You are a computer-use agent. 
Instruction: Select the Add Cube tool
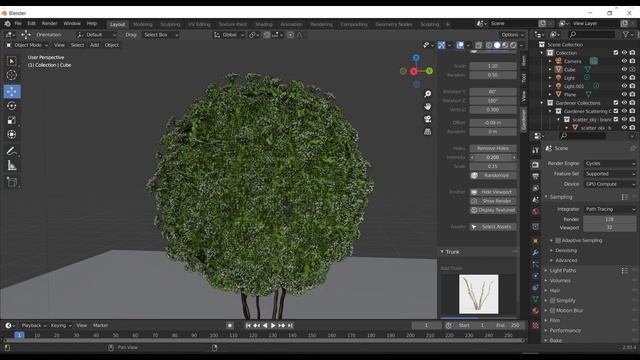[12, 182]
